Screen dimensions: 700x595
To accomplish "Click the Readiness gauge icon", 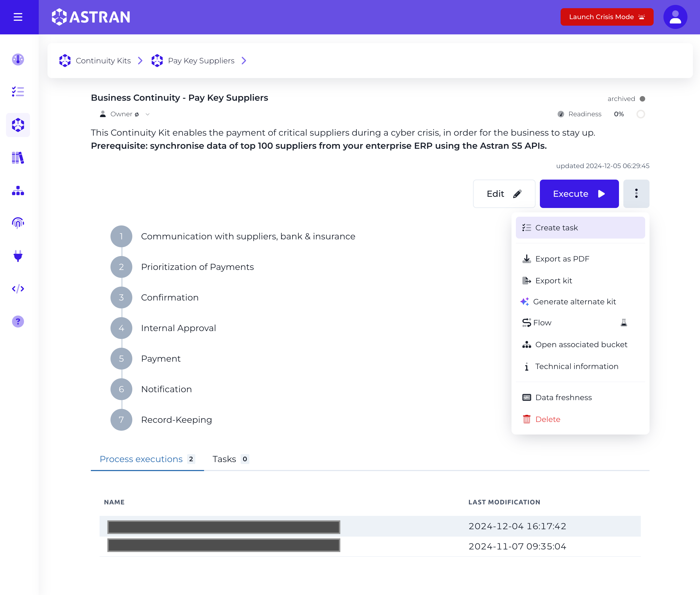I will (561, 114).
